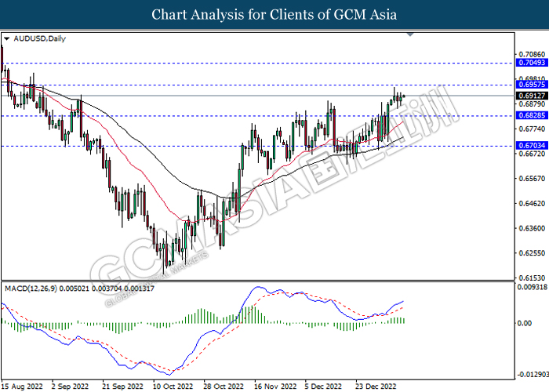Image resolution: width=549 pixels, height=392 pixels.
Task: Click the 10 Oct 2022 date label
Action: pos(173,387)
